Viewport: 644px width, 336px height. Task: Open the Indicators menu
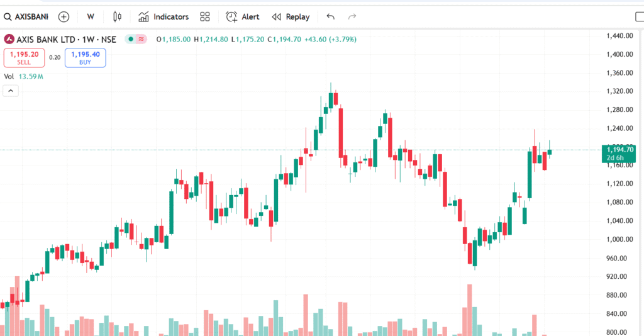click(x=164, y=17)
